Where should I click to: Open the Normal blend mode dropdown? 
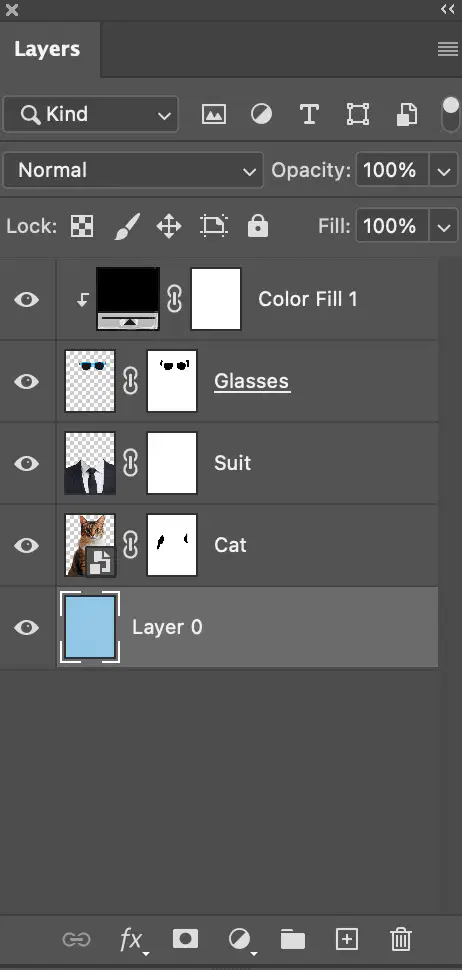click(133, 170)
